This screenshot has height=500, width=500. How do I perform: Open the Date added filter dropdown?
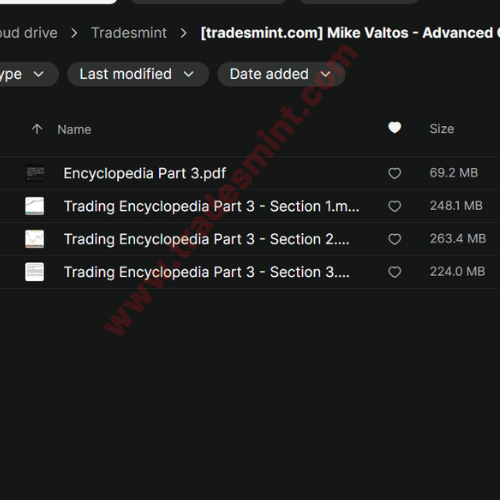281,74
